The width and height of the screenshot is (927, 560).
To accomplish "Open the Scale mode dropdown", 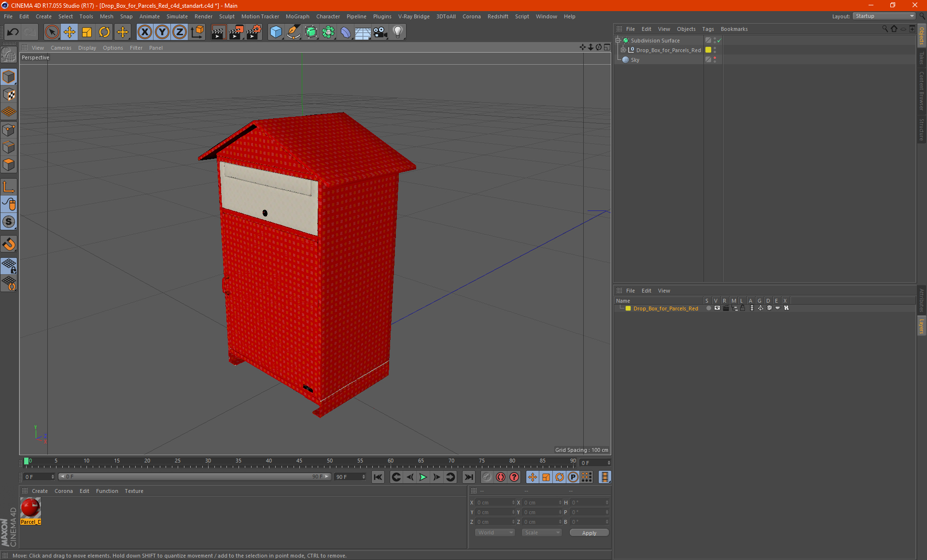I will click(541, 532).
